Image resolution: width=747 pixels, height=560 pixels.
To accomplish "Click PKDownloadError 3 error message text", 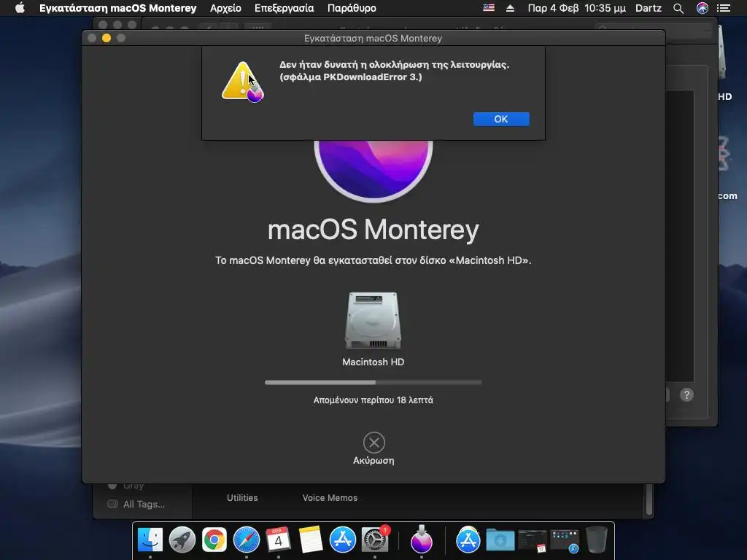I will 351,77.
